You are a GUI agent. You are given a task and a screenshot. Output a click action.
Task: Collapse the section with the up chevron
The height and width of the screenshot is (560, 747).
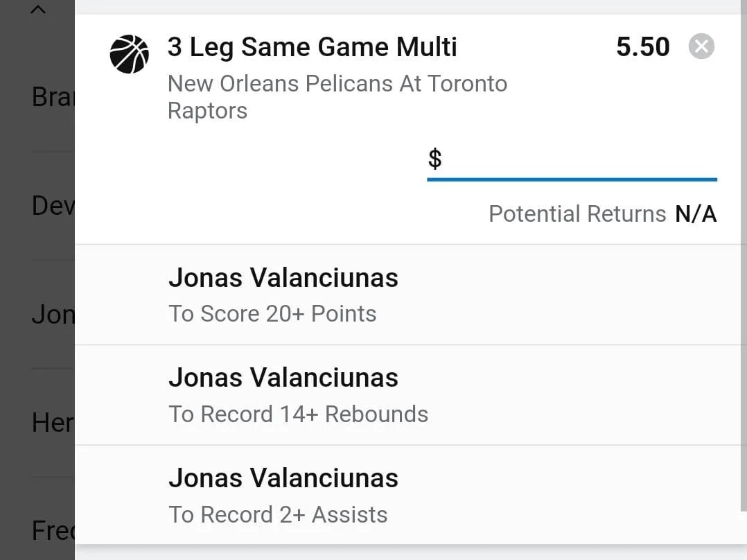pyautogui.click(x=38, y=10)
